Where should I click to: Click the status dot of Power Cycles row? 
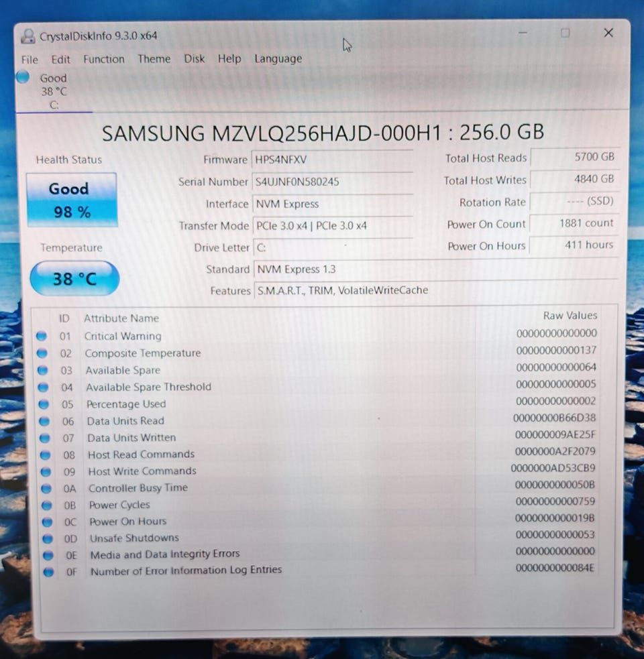point(46,505)
